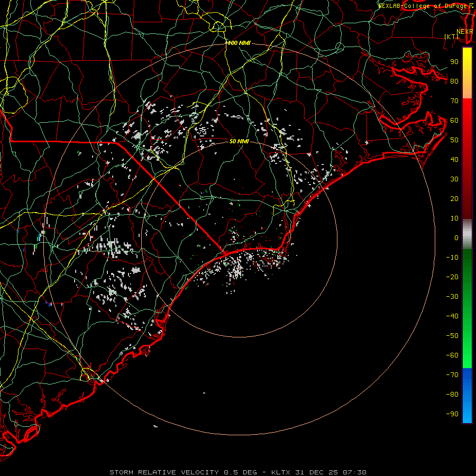Click the -90 label on velocity scale

452,414
